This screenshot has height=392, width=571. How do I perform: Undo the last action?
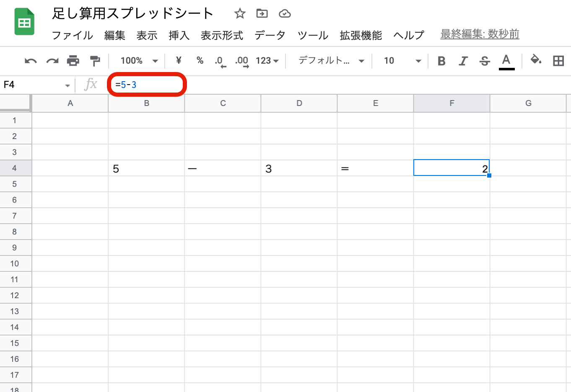coord(31,61)
